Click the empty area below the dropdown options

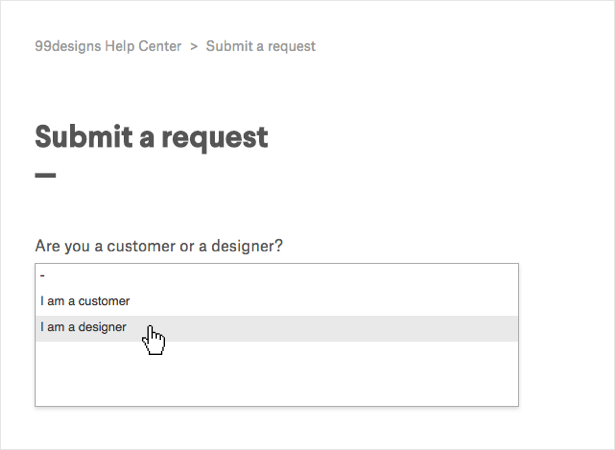tap(276, 375)
